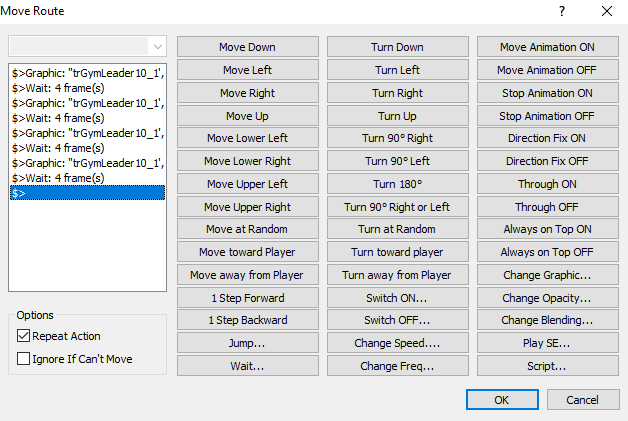Select the first Graphic trGymLeader10_1 entry

coord(87,72)
